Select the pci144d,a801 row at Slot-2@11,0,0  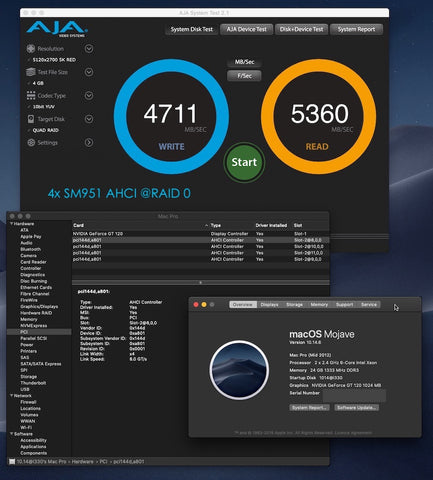pyautogui.click(x=201, y=253)
